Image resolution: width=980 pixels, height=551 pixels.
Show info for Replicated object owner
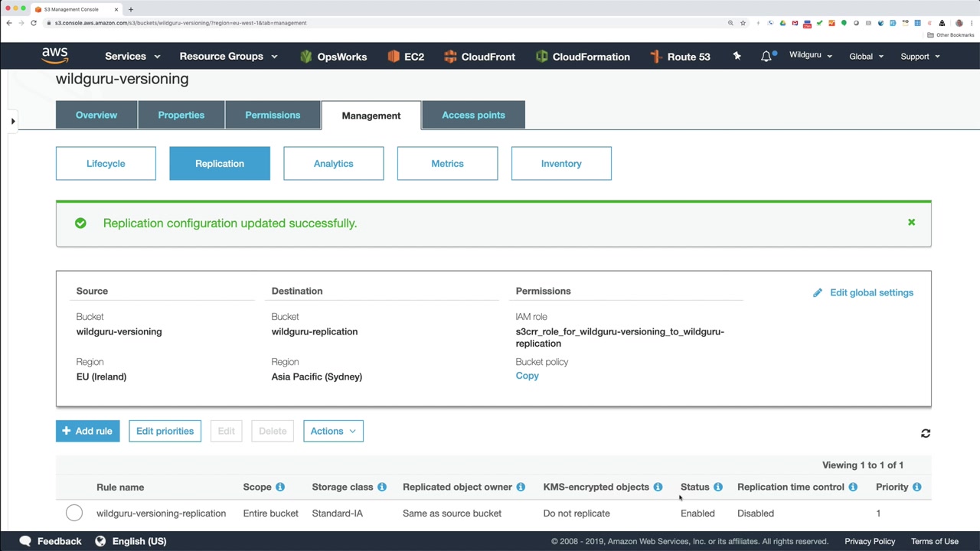[521, 487]
